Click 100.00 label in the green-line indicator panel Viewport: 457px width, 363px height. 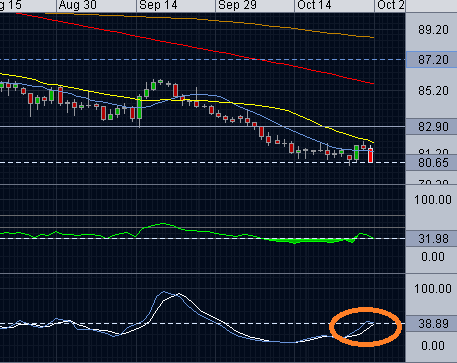[x=433, y=200]
